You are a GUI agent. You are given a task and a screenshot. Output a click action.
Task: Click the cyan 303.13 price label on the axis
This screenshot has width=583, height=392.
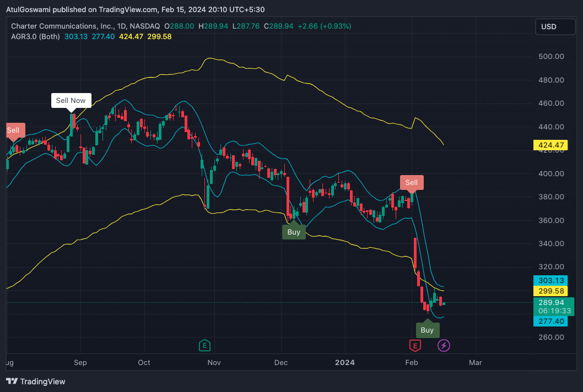point(550,281)
